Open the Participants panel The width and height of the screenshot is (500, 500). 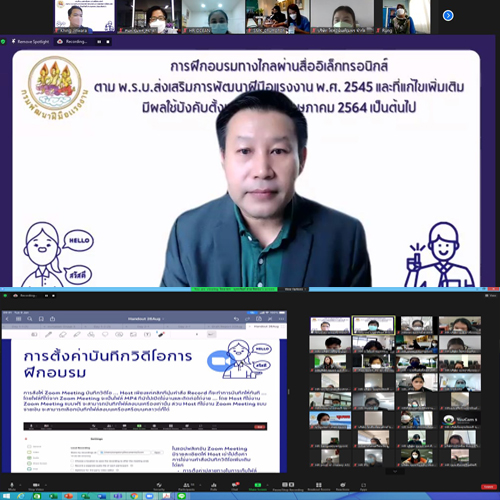[x=186, y=486]
